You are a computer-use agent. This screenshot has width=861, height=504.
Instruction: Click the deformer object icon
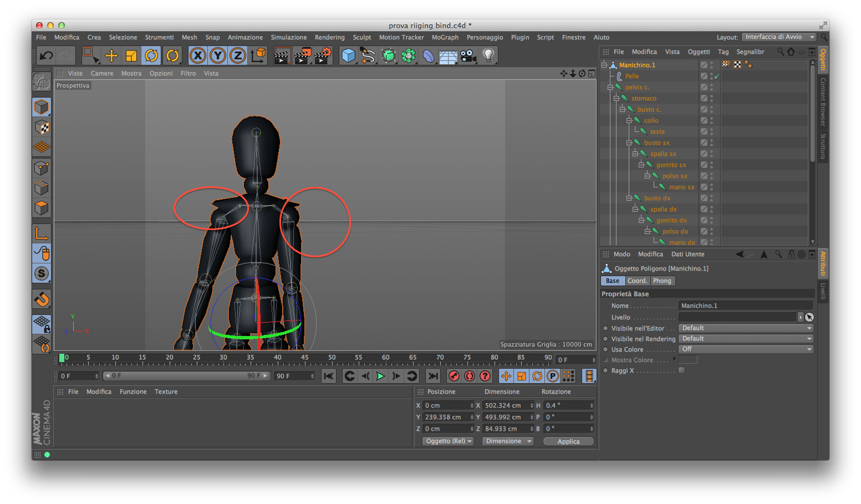coord(429,55)
